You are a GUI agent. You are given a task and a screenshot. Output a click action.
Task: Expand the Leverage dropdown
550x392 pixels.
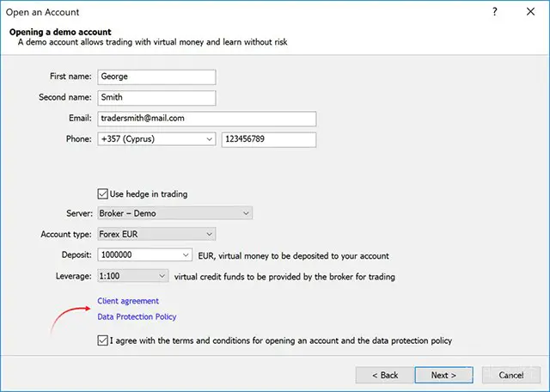tap(132, 276)
